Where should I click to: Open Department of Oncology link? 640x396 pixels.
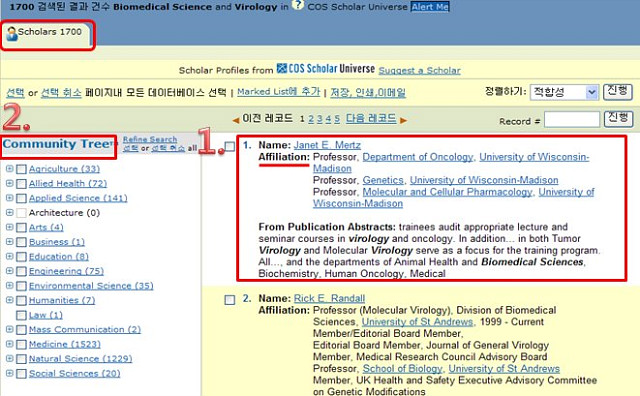point(418,157)
